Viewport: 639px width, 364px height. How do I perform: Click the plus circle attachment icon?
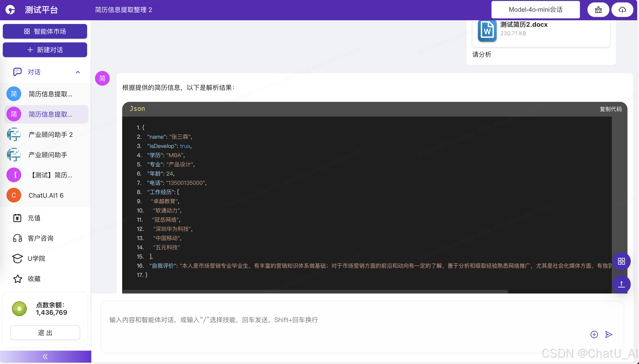pos(594,334)
